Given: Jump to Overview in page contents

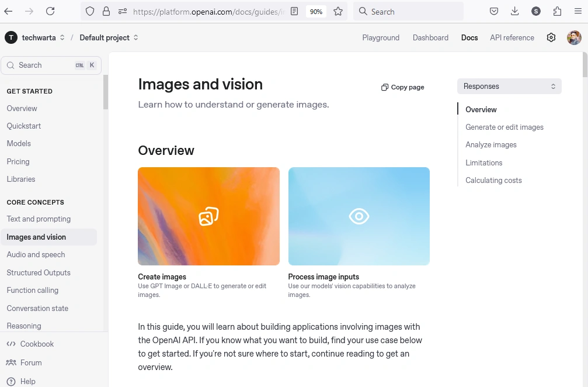Looking at the screenshot, I should coord(481,109).
